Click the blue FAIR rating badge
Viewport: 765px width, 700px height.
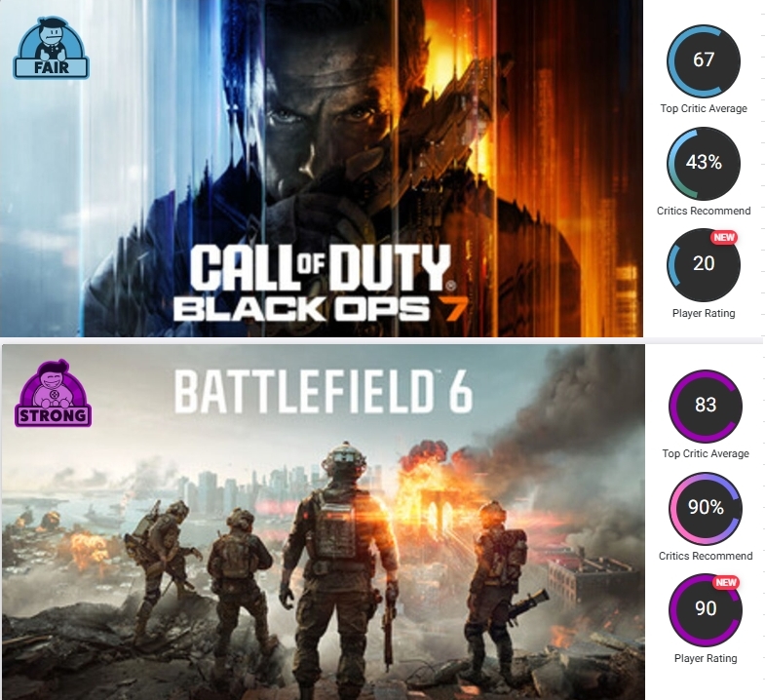(52, 48)
